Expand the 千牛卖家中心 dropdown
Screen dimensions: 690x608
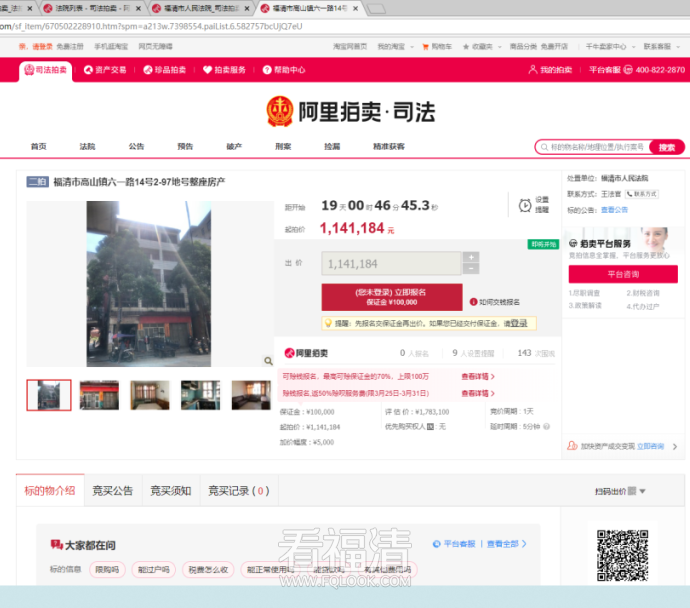610,47
